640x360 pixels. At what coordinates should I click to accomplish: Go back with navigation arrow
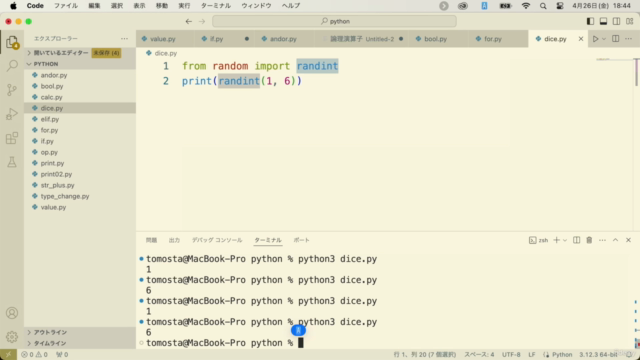point(189,21)
